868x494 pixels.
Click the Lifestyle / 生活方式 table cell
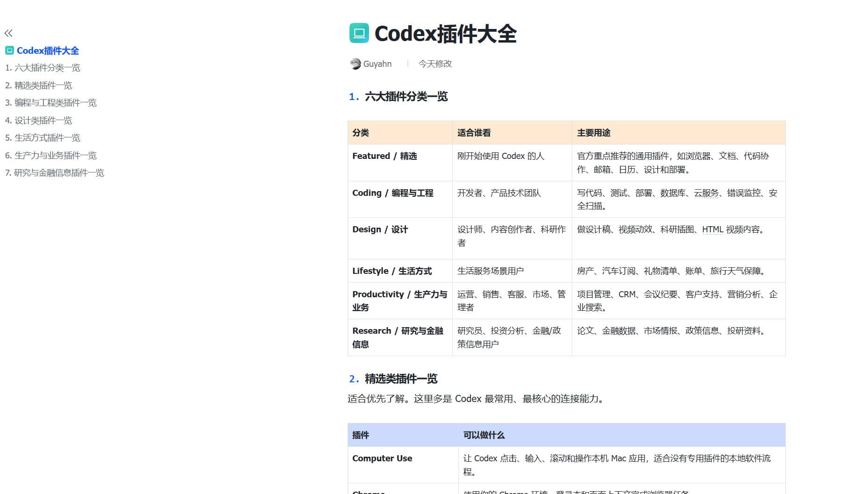click(x=400, y=271)
